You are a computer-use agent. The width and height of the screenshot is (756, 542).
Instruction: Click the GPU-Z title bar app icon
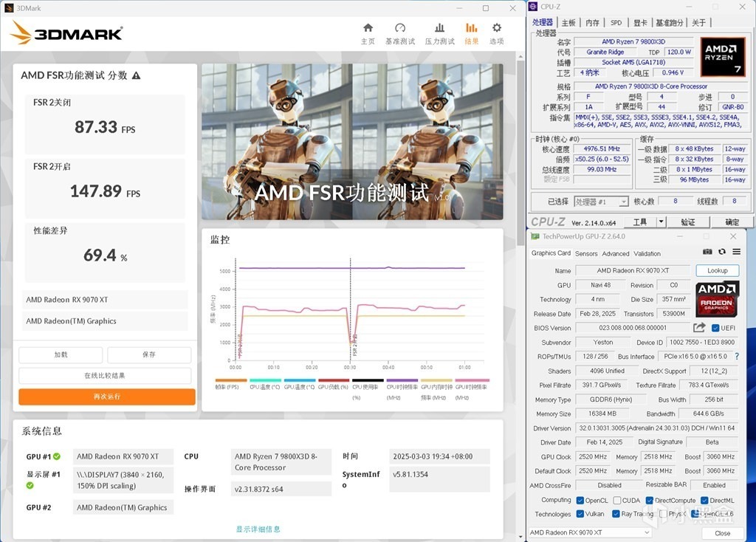(x=535, y=236)
